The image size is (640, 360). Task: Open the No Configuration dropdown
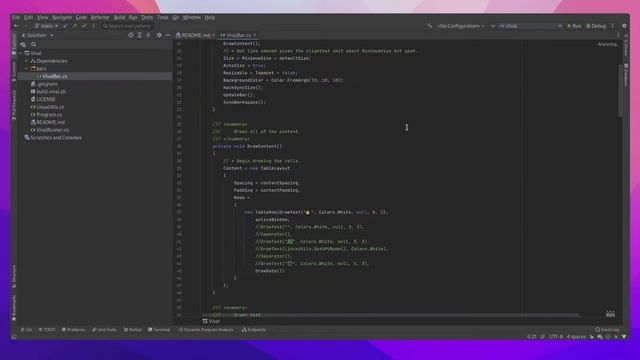coord(460,26)
